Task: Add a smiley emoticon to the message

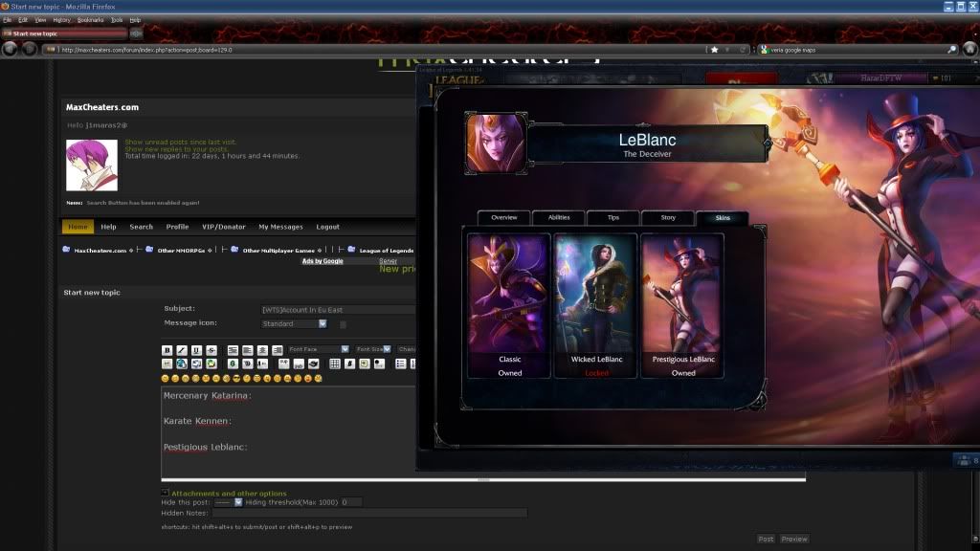Action: (x=164, y=376)
